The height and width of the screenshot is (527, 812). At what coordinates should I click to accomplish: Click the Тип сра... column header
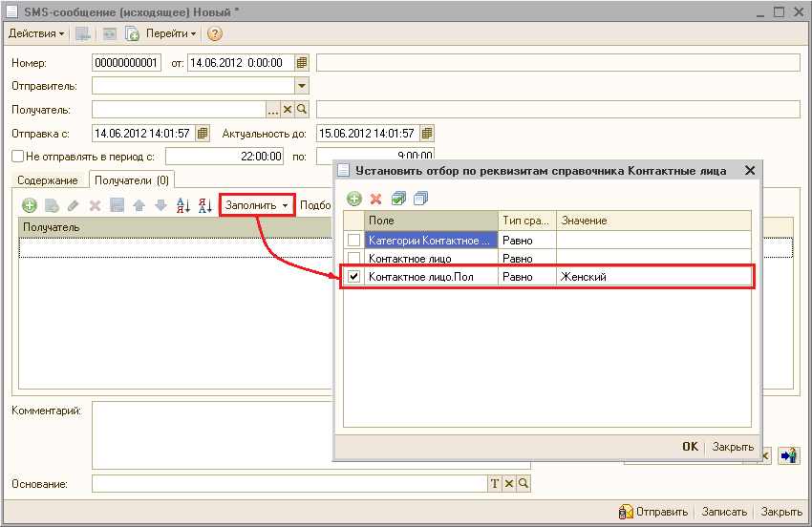click(x=527, y=221)
